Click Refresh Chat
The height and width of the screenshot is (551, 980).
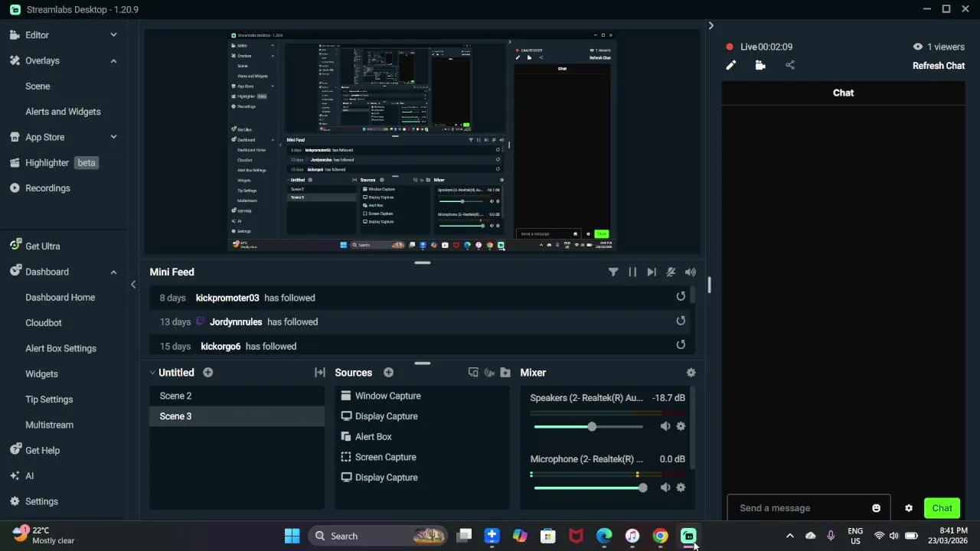click(x=939, y=66)
